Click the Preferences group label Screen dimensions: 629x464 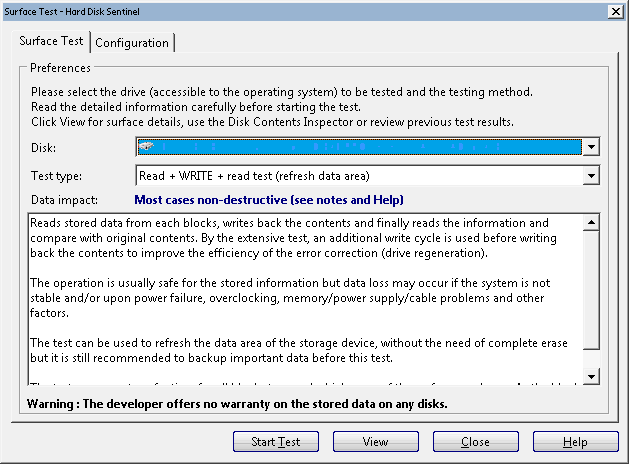[x=60, y=68]
